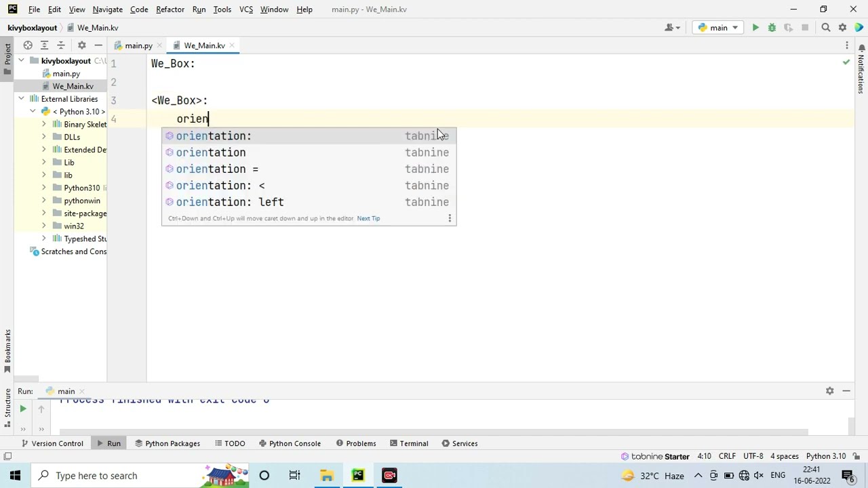Click the user account icon in the toolbar

672,28
